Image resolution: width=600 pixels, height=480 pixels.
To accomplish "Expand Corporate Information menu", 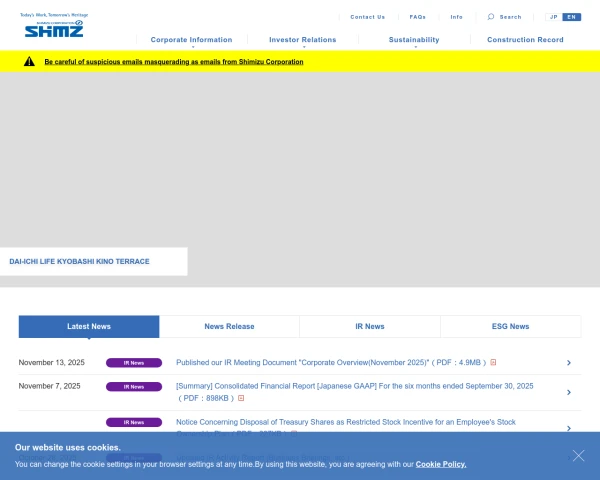I will pyautogui.click(x=191, y=40).
